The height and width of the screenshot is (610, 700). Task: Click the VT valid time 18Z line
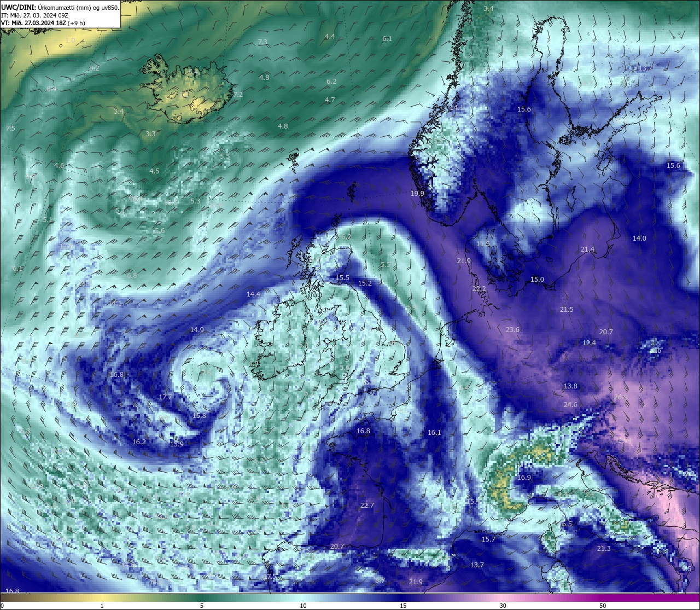(x=43, y=23)
